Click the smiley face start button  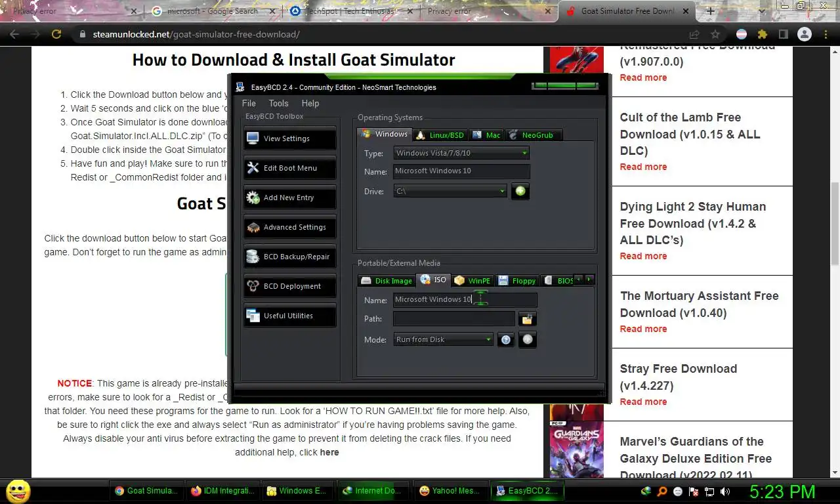point(18,491)
